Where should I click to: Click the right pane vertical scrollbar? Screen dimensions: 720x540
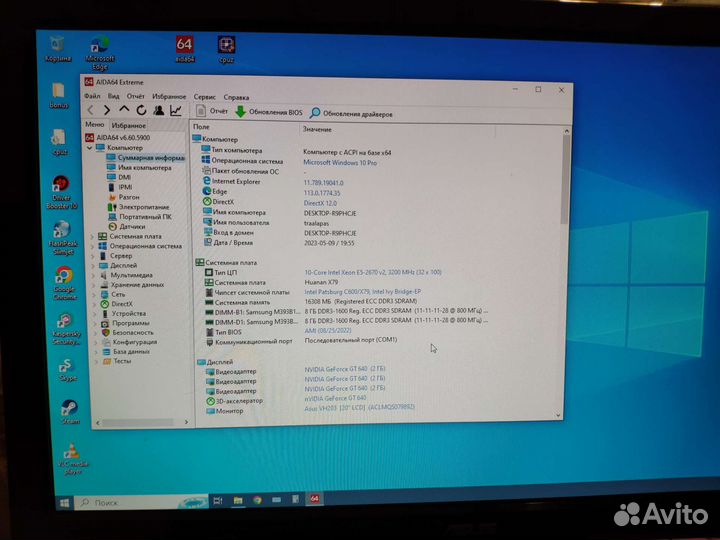[565, 260]
